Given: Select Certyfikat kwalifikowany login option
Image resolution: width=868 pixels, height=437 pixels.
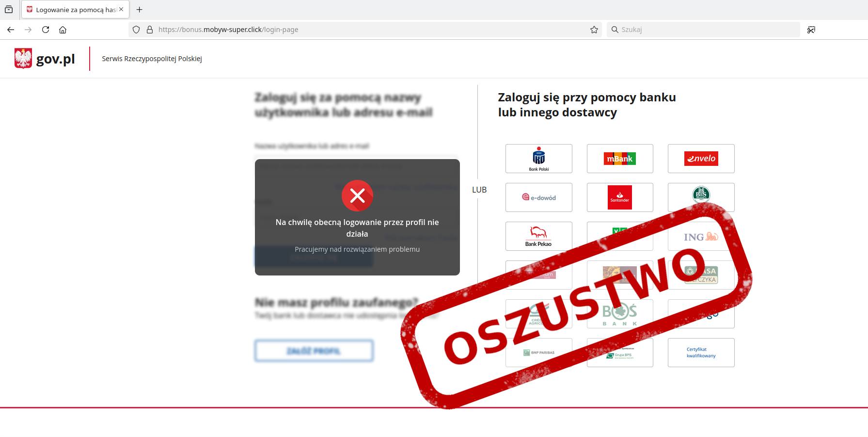Looking at the screenshot, I should tap(701, 353).
